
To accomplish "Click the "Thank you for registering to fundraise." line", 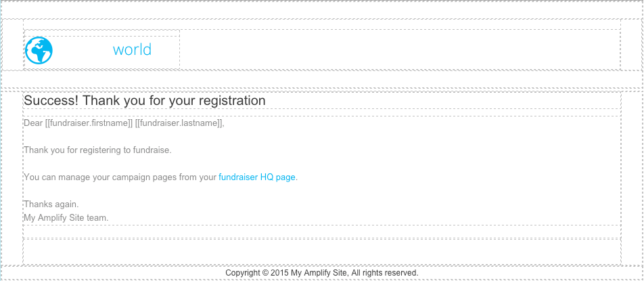I will pyautogui.click(x=97, y=150).
